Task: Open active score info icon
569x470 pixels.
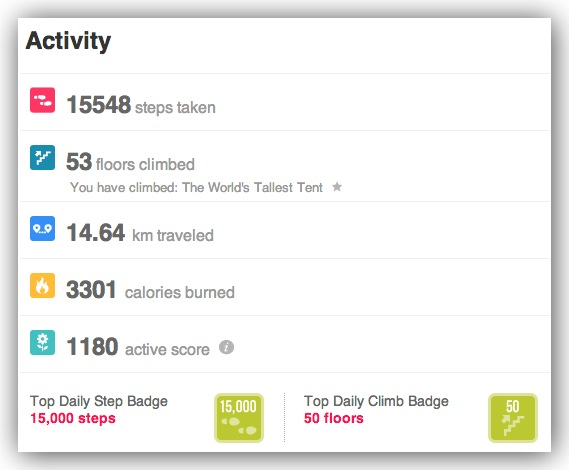Action: coord(226,347)
